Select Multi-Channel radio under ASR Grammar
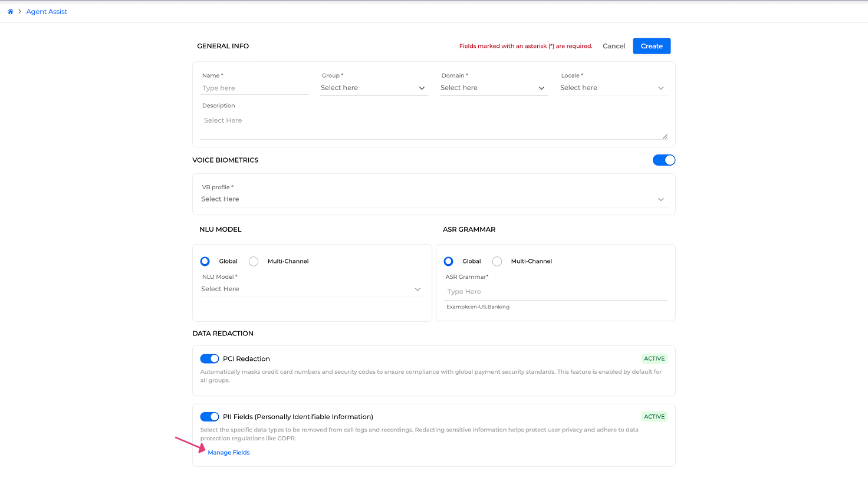 coord(497,261)
